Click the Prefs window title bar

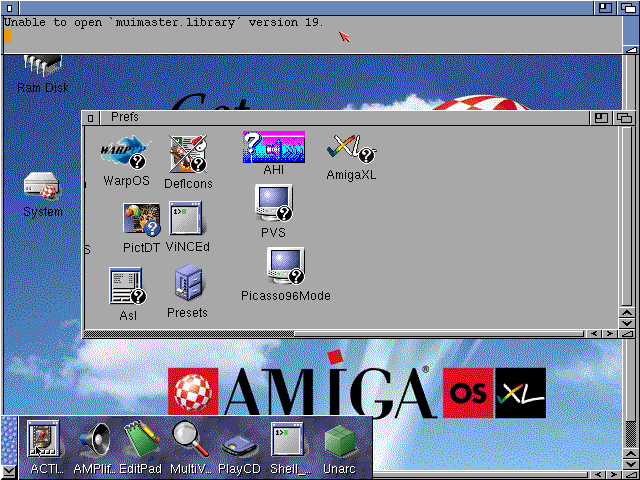[x=344, y=118]
